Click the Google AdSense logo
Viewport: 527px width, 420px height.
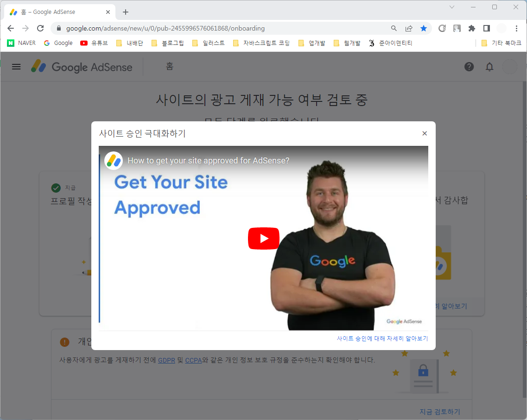(x=82, y=67)
